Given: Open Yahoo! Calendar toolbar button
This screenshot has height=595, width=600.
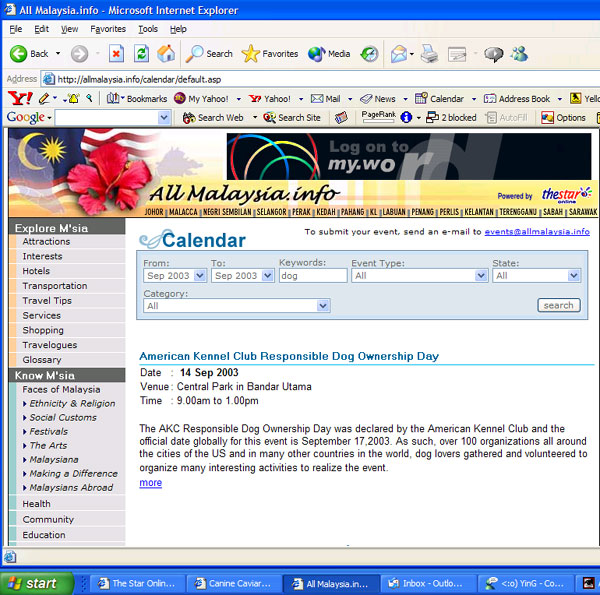Looking at the screenshot, I should [439, 99].
